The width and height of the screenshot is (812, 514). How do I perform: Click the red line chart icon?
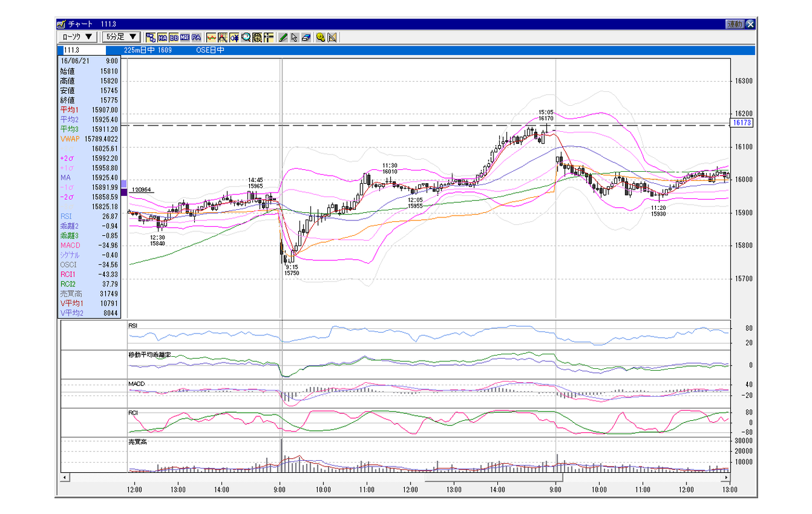pyautogui.click(x=212, y=37)
